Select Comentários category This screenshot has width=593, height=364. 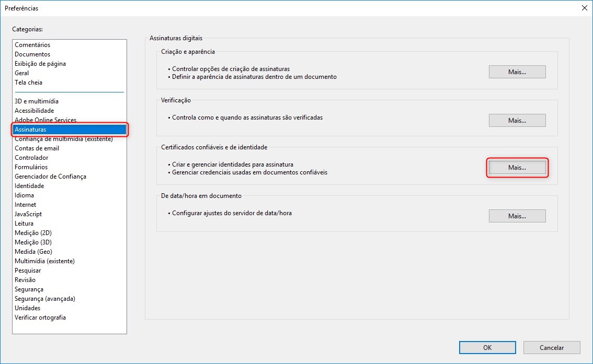32,45
